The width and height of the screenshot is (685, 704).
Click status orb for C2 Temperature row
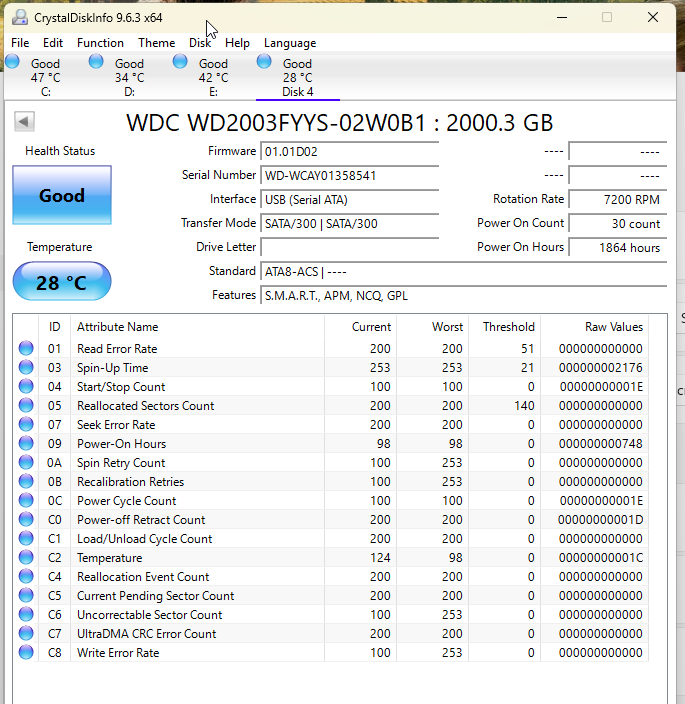(x=26, y=557)
